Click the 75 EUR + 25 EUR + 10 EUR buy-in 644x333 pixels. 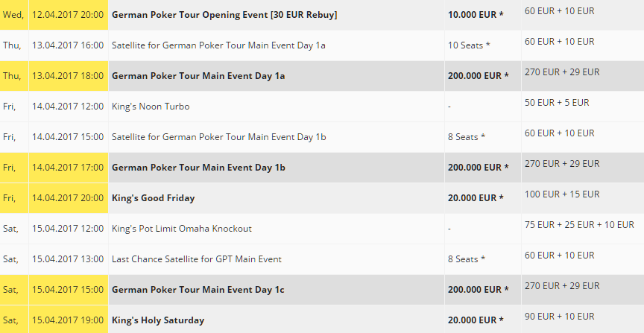pyautogui.click(x=579, y=224)
